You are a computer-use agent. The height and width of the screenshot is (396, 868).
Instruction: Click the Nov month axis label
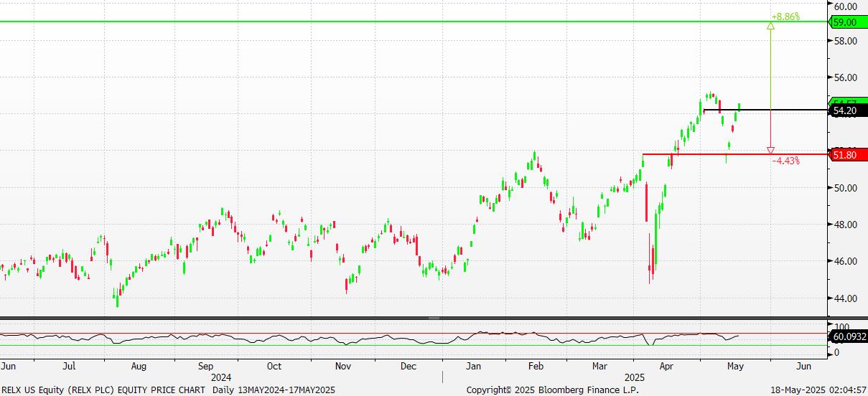click(x=343, y=366)
